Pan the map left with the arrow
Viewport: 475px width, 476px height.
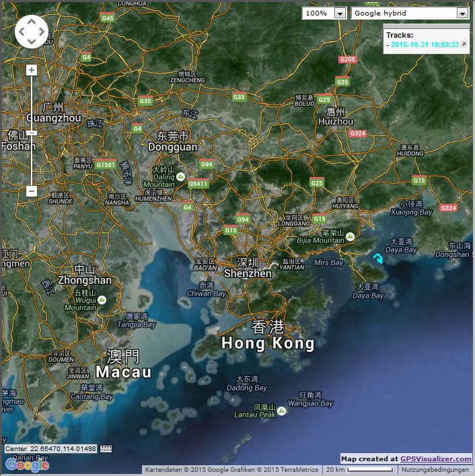(22, 32)
